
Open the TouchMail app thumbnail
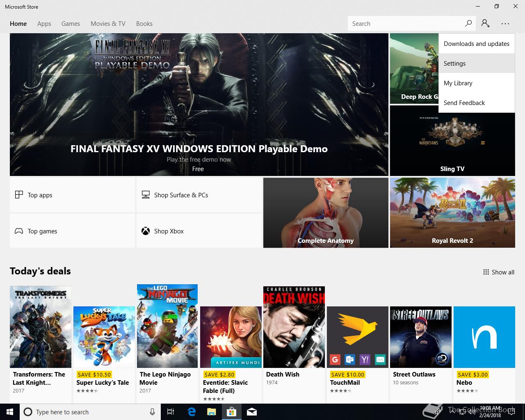pos(358,337)
